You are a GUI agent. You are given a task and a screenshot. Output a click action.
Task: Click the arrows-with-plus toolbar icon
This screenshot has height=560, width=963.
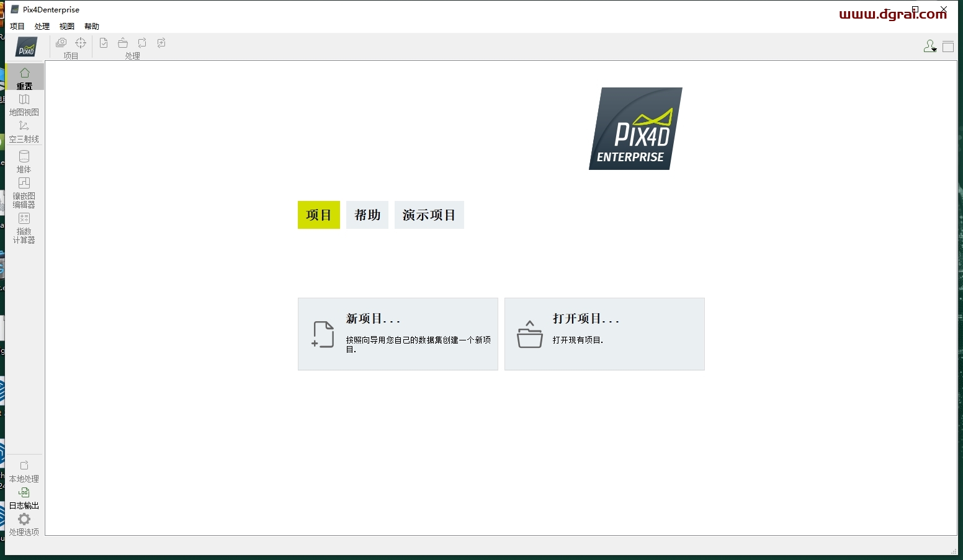pos(161,43)
